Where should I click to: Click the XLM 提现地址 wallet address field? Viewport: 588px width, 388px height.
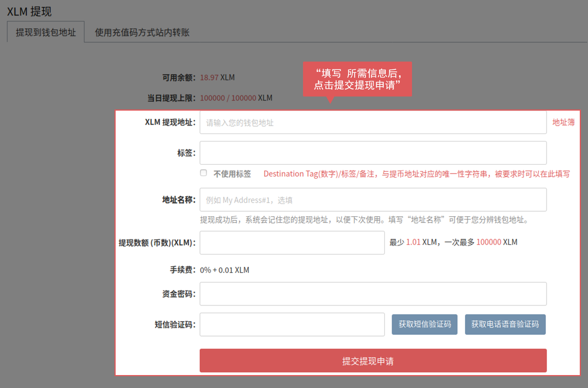373,122
